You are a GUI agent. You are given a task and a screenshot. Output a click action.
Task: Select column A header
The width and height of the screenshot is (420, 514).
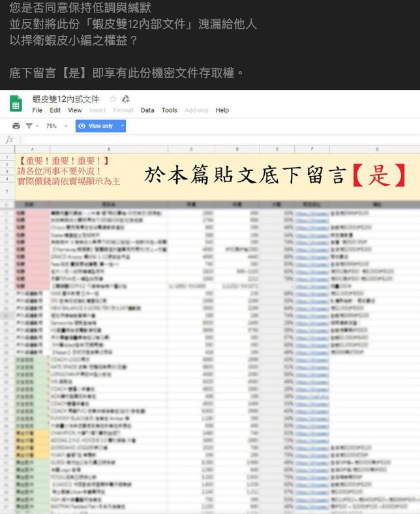[x=33, y=149]
